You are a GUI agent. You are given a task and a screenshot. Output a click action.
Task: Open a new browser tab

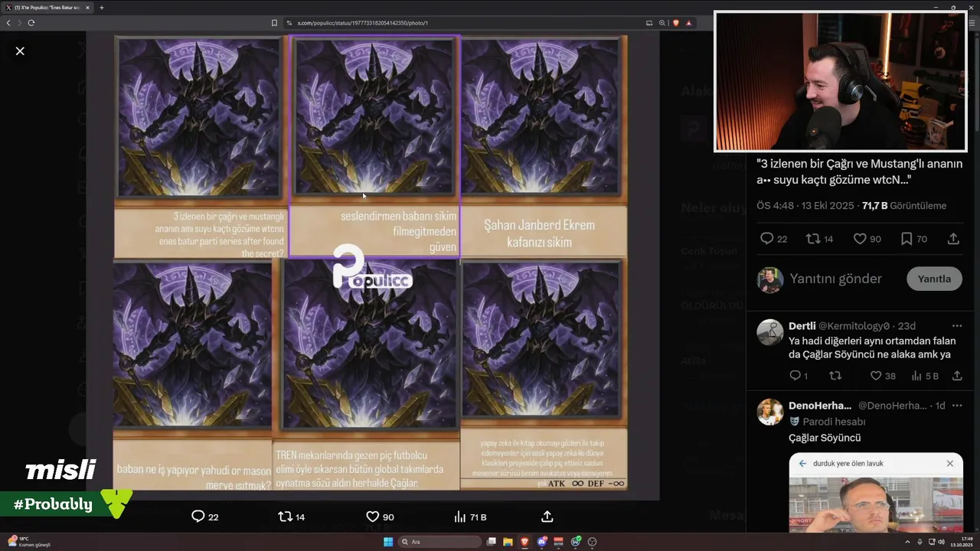point(102,8)
